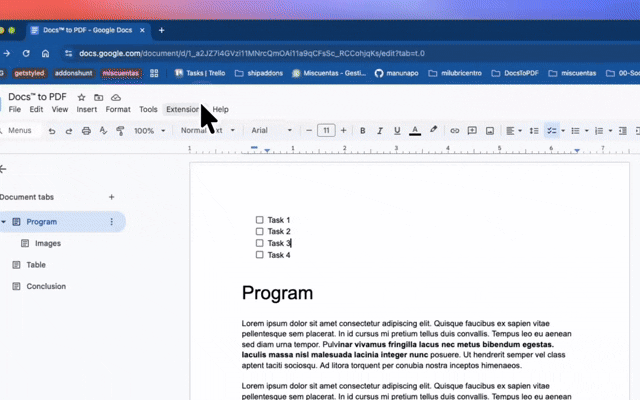This screenshot has width=640, height=400.
Task: Open the manunapo GitHub bookmark
Action: [397, 73]
